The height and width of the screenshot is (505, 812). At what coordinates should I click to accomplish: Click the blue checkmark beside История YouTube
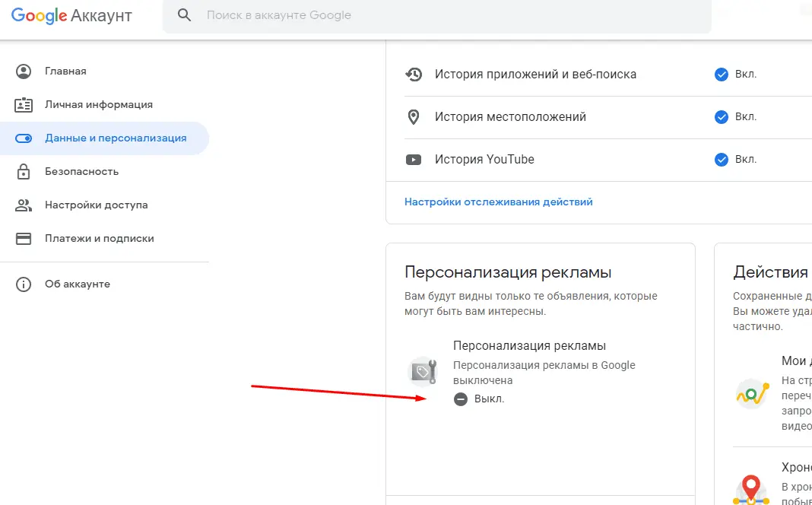722,160
